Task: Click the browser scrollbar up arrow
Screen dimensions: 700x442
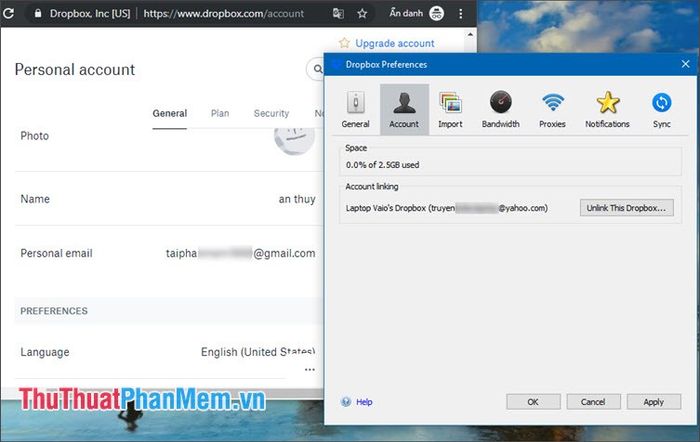Action: pos(470,34)
